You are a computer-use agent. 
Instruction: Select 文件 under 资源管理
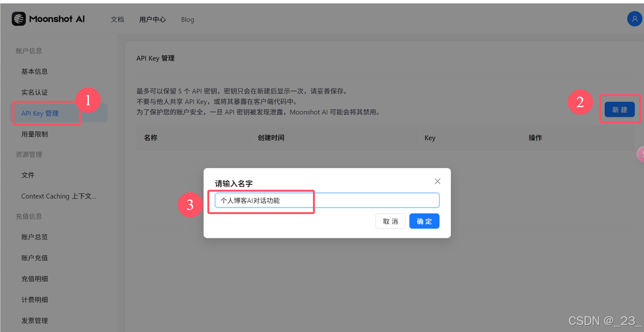click(x=28, y=175)
